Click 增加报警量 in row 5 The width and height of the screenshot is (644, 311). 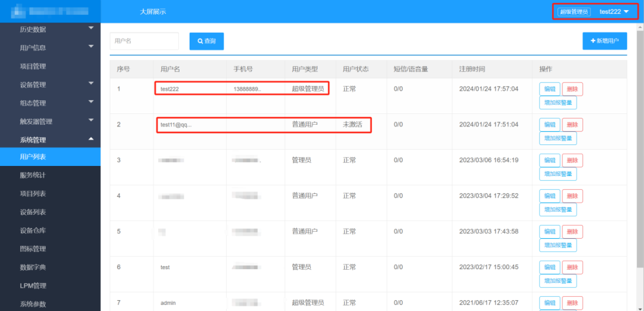[558, 245]
